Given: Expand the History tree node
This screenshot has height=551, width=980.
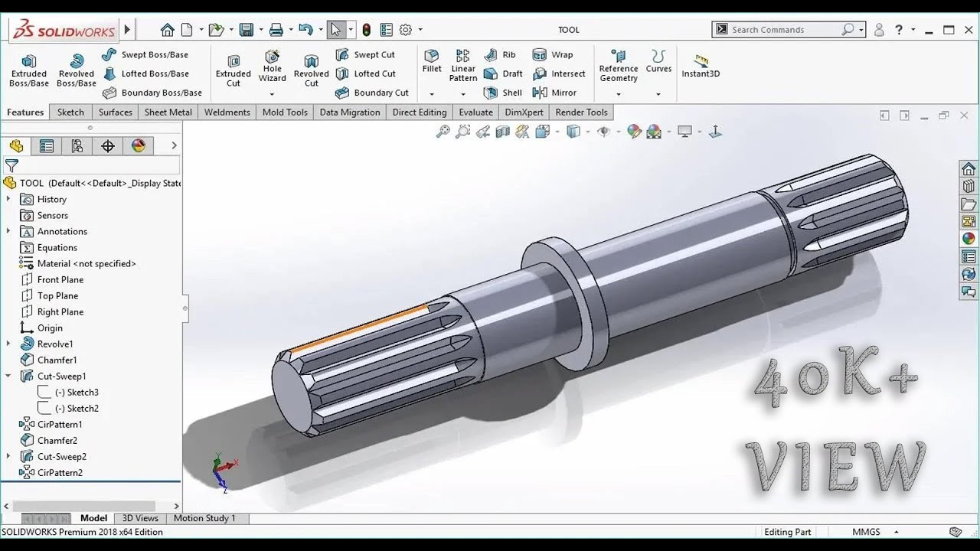Looking at the screenshot, I should (8, 199).
